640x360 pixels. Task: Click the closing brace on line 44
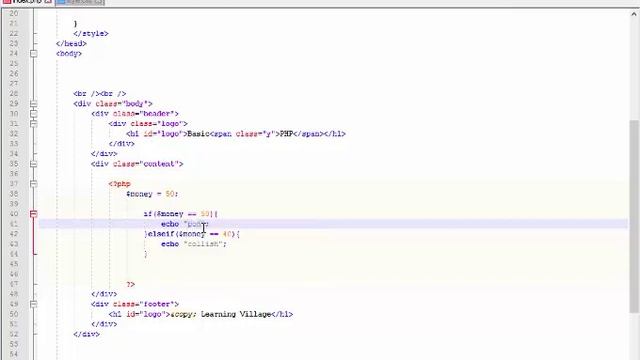(146, 254)
